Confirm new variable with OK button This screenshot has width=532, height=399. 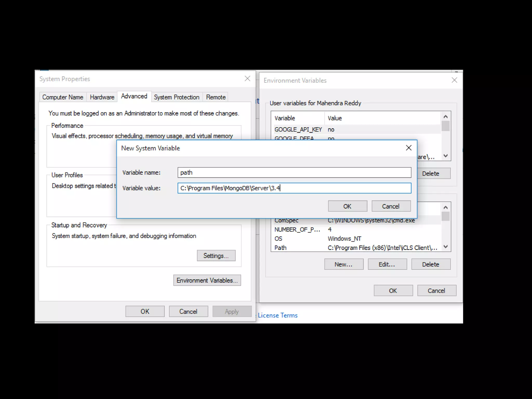point(347,206)
